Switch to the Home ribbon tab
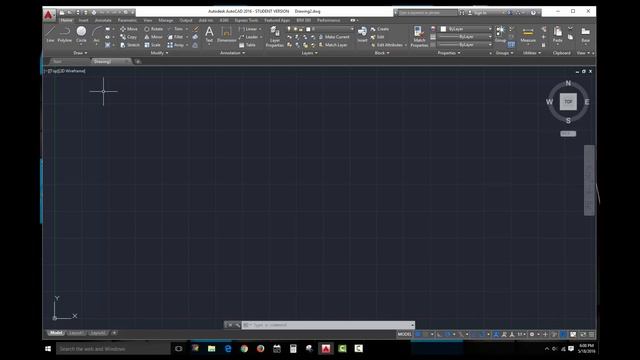 [66, 20]
